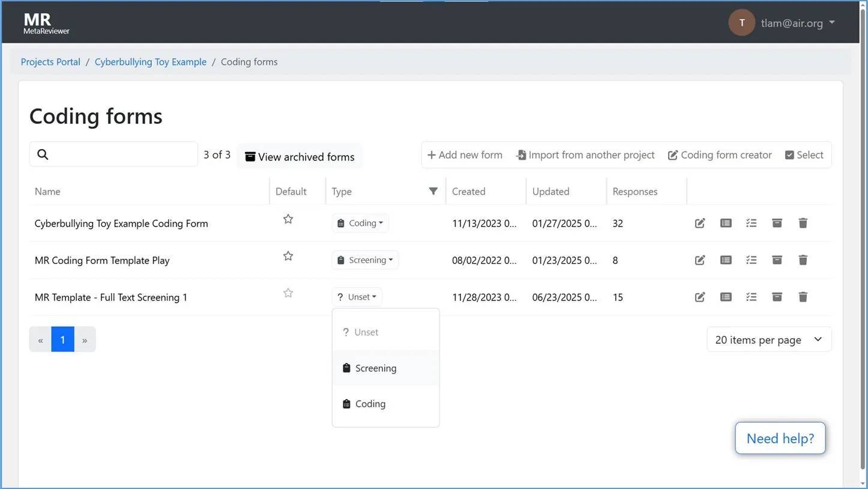Go to previous page arrow
The image size is (868, 489).
[x=40, y=339]
